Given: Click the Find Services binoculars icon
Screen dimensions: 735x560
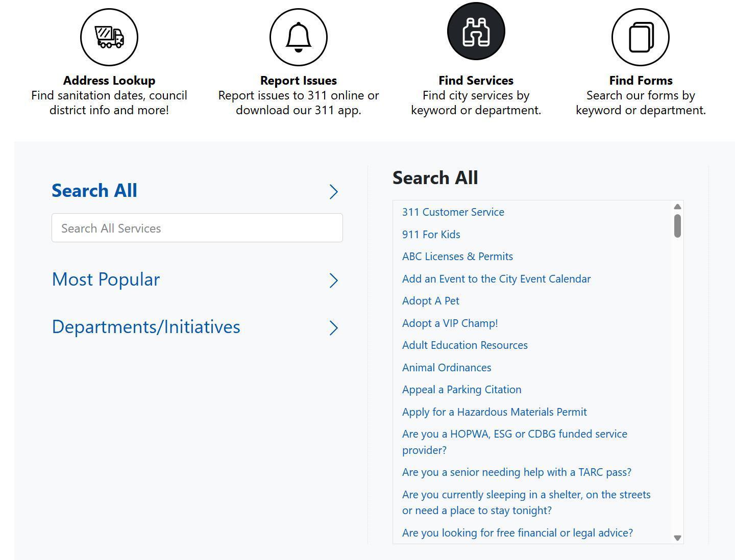Looking at the screenshot, I should click(x=476, y=32).
